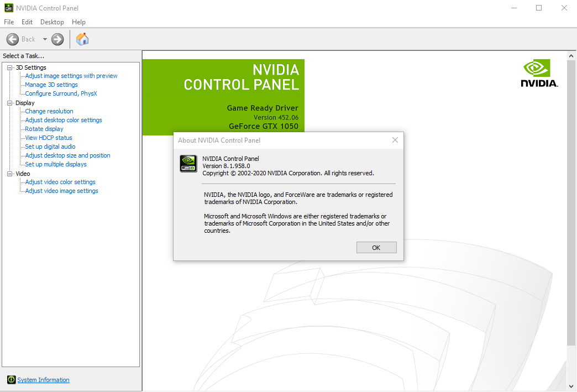577x392 pixels.
Task: Click the vertical scrollbar down arrow
Action: coord(571,386)
